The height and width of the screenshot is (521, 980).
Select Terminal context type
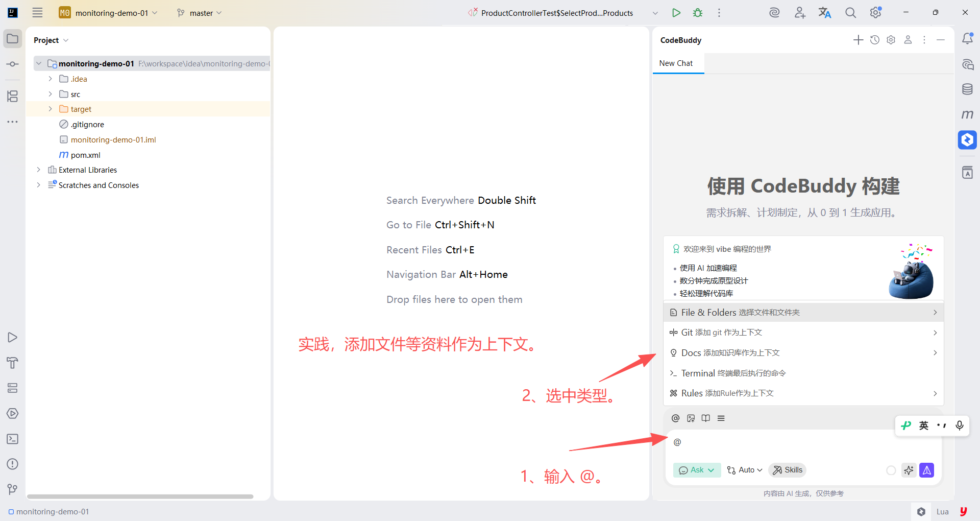(803, 373)
